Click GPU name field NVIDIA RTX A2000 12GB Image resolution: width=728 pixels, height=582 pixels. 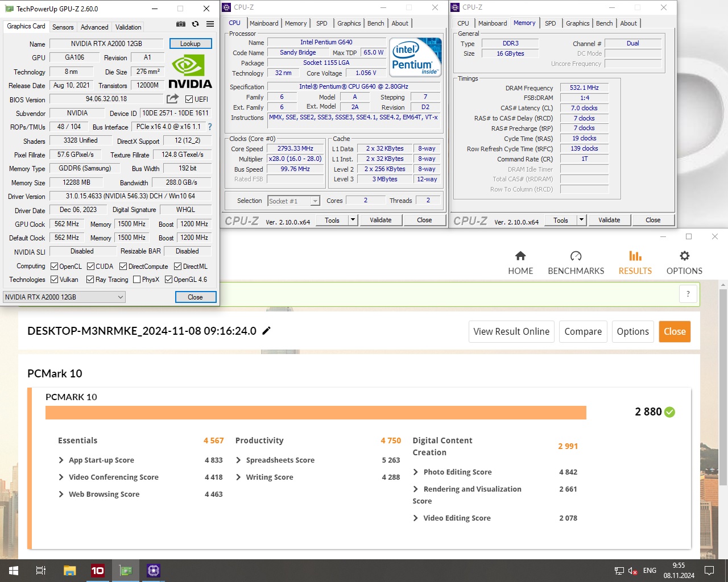106,44
